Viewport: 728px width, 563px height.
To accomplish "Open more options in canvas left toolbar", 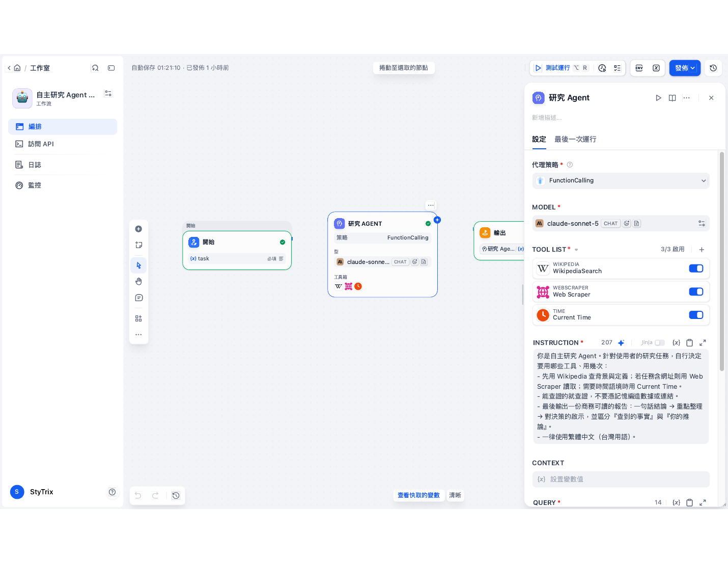I will pos(138,335).
